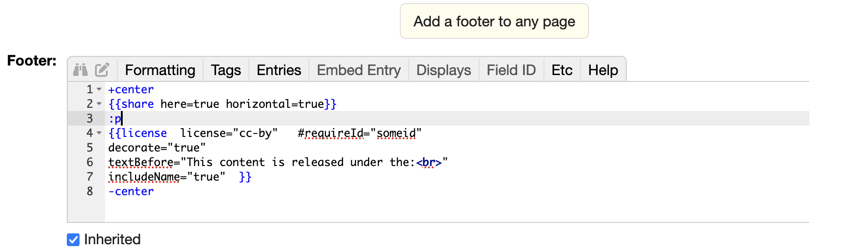868x252 pixels.
Task: Open the Etc menu
Action: [562, 70]
